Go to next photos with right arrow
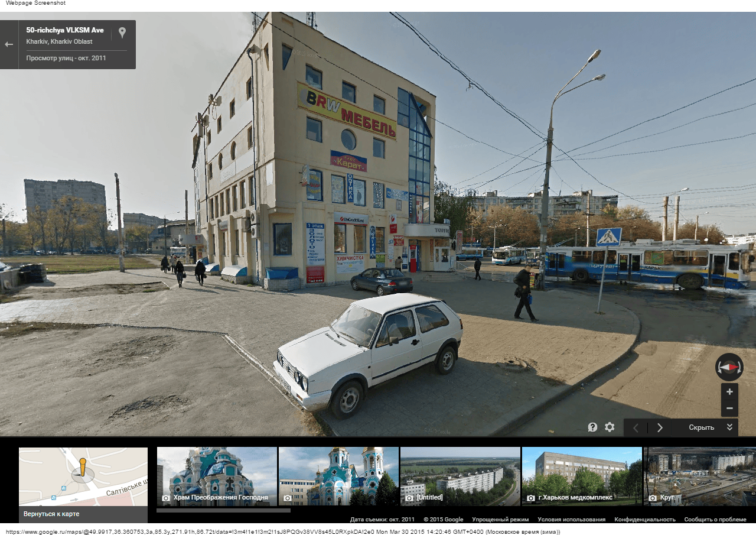 [660, 427]
